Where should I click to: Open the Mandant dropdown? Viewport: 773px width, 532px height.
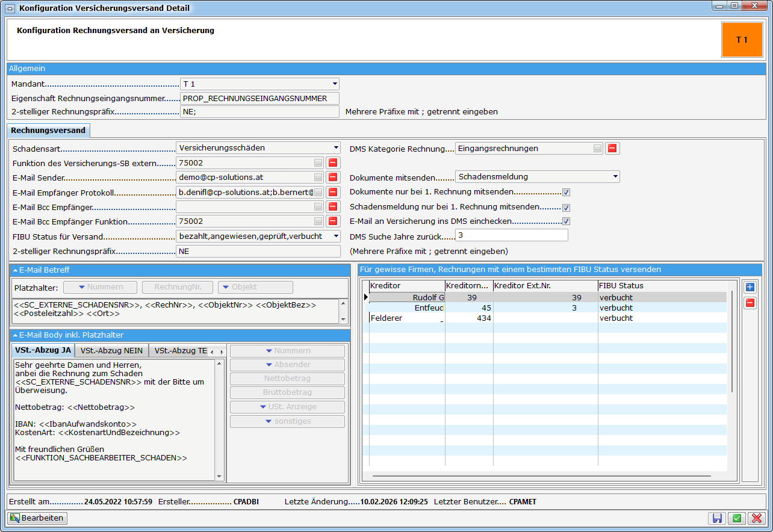(334, 84)
